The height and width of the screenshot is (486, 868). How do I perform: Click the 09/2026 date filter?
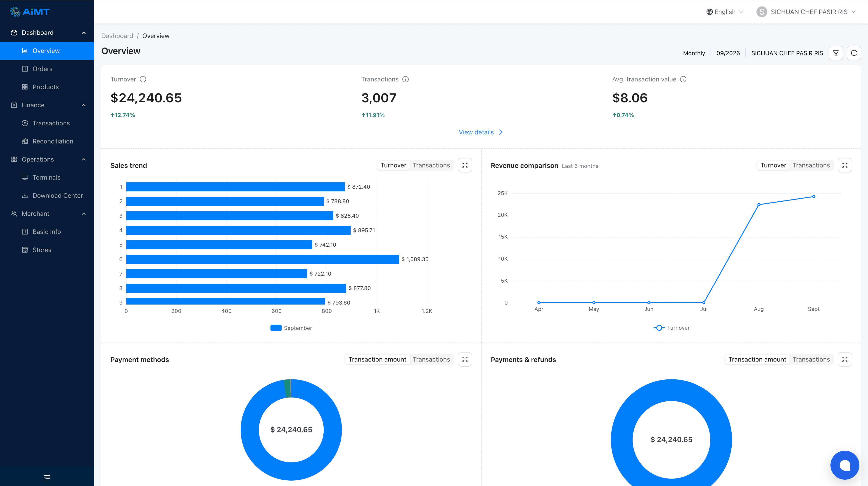pos(728,53)
